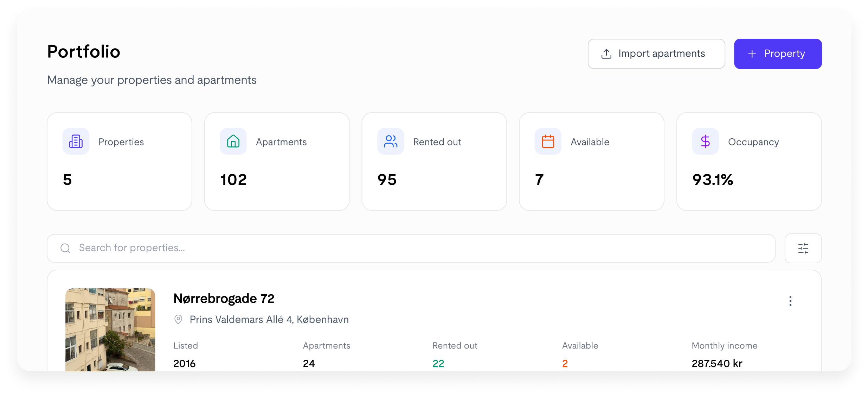
Task: Click the Occupancy dollar sign icon
Action: click(705, 142)
